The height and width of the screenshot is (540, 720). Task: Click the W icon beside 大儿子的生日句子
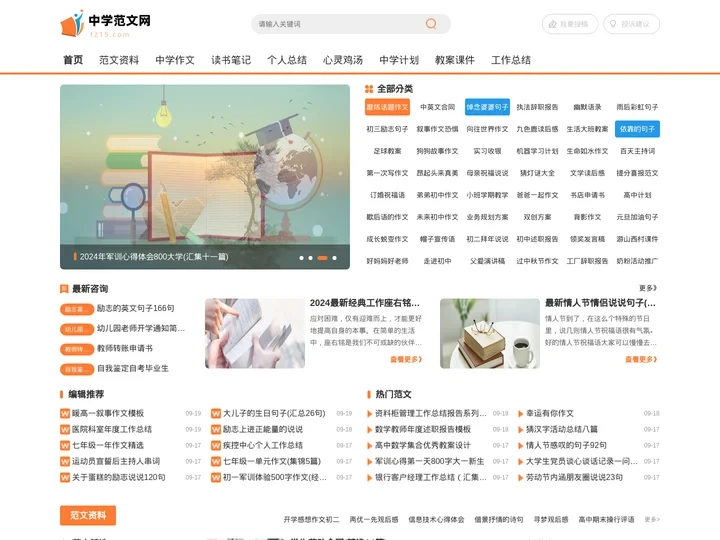216,413
